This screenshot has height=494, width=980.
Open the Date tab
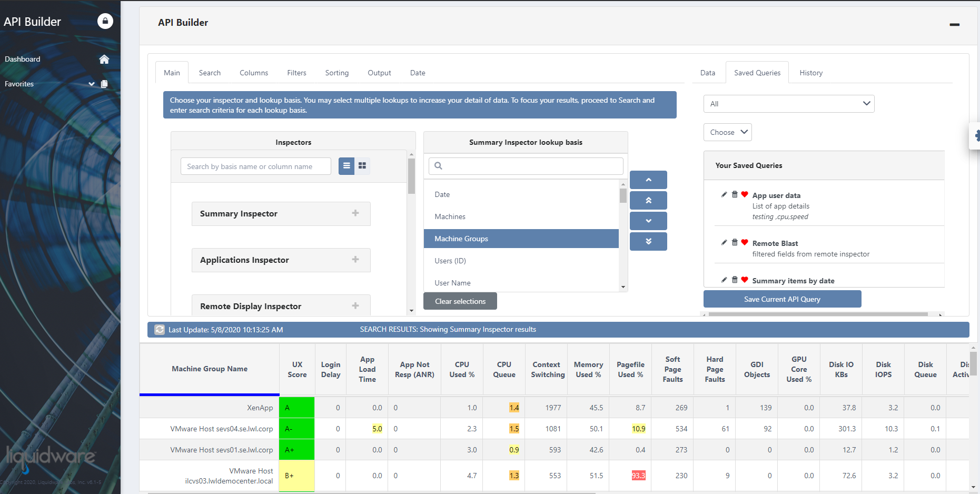click(418, 73)
